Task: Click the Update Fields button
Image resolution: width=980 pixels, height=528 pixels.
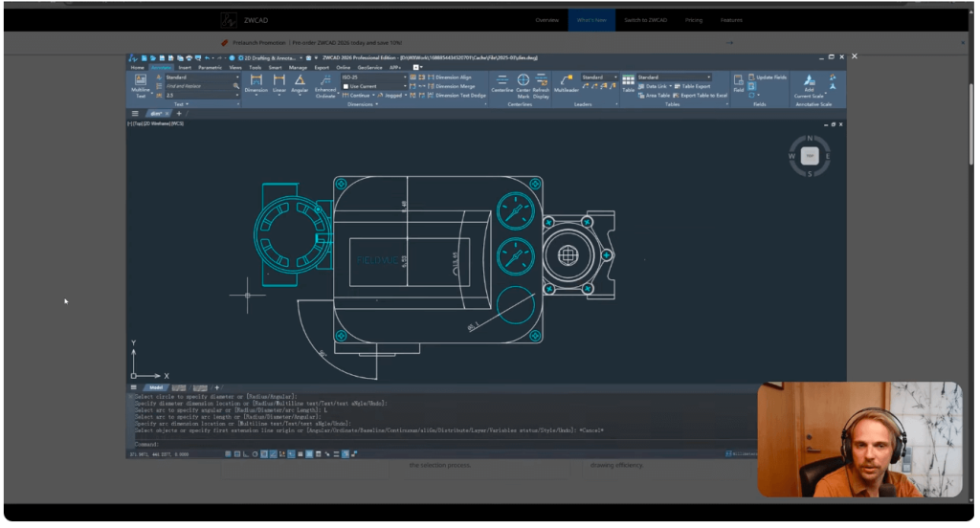Action: click(768, 77)
